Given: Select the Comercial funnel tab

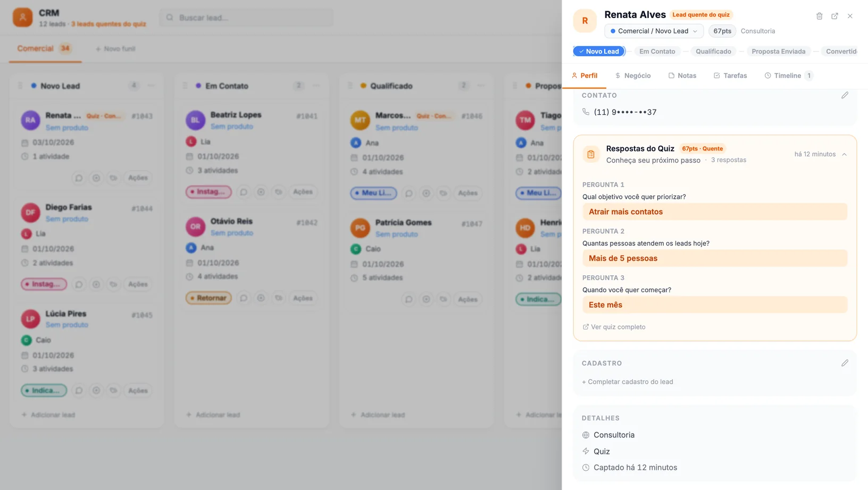Looking at the screenshot, I should tap(45, 48).
